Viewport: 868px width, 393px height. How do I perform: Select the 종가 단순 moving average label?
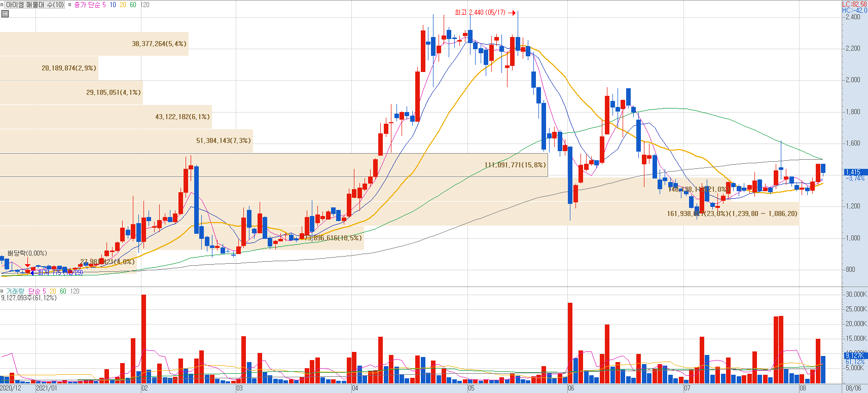[87, 5]
